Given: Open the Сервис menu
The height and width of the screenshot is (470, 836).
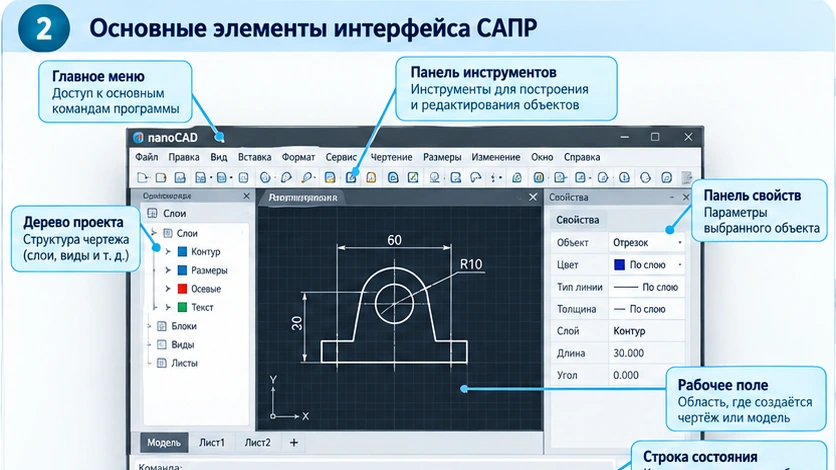Looking at the screenshot, I should (341, 157).
